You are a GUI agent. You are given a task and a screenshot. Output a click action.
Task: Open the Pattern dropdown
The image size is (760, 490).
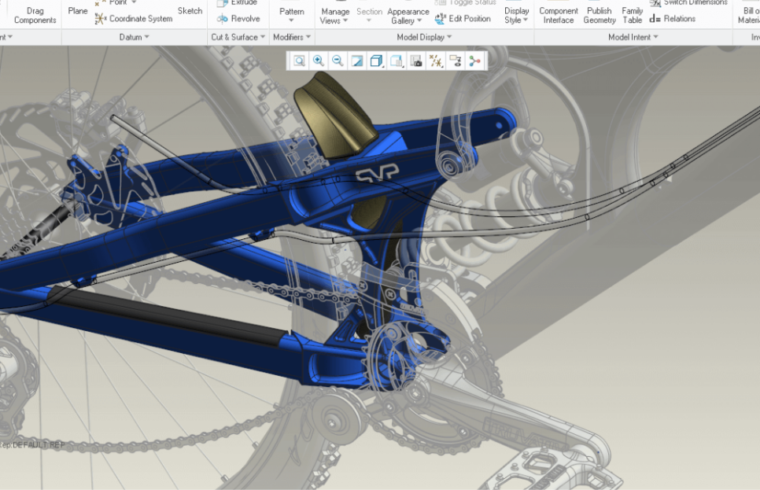pyautogui.click(x=292, y=15)
